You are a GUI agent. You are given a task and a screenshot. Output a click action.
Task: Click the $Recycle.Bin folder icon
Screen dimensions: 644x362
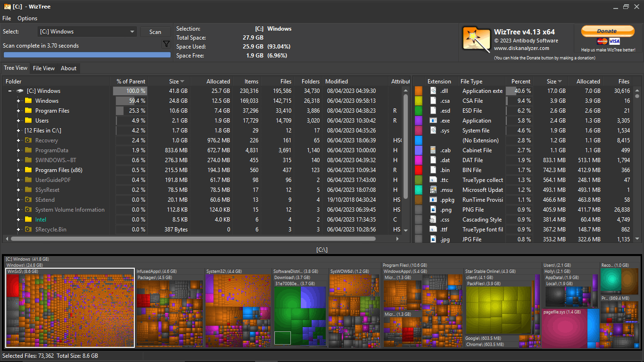pos(28,230)
